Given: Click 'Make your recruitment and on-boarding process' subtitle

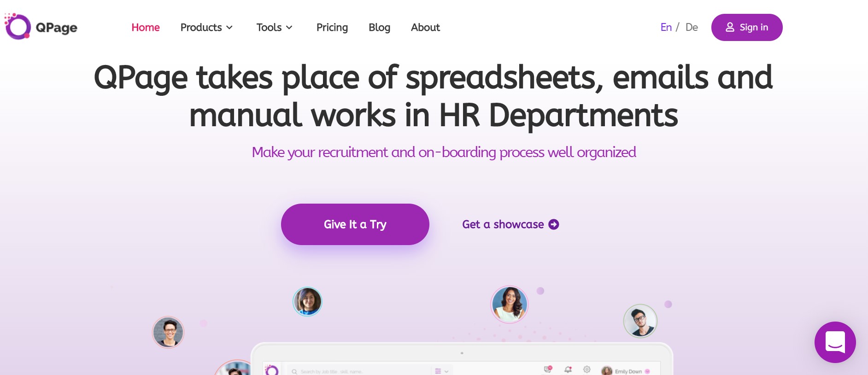Looking at the screenshot, I should pyautogui.click(x=444, y=152).
